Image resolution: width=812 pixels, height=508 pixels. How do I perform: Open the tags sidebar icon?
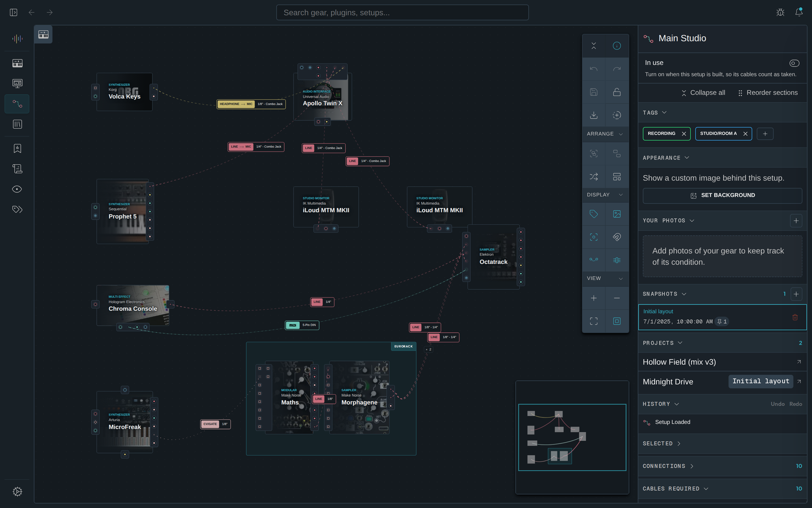17,209
